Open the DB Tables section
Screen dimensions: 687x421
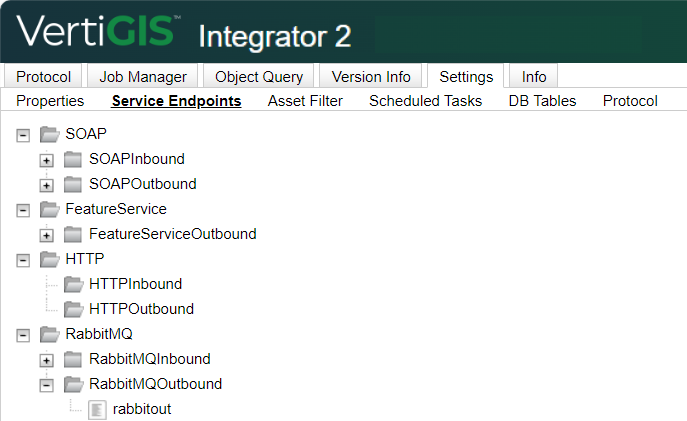[542, 101]
